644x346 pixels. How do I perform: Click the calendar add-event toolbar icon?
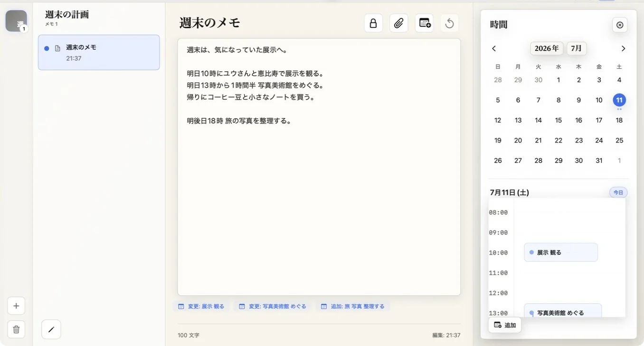(x=424, y=23)
